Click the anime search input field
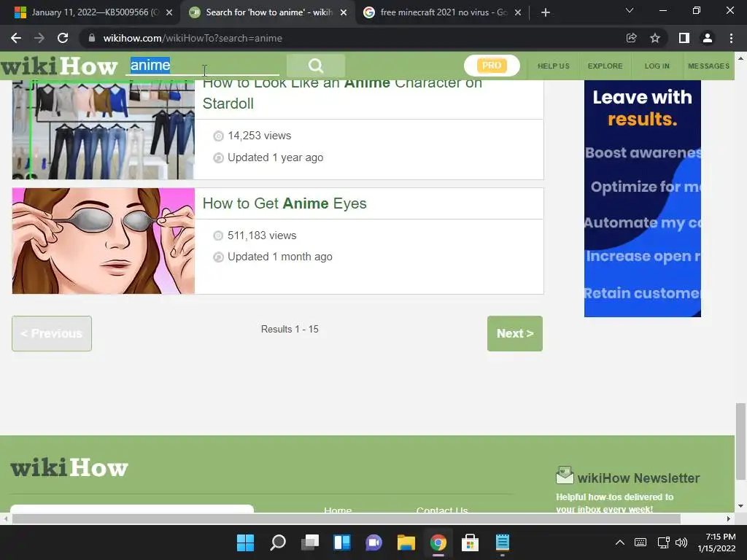Image resolution: width=747 pixels, height=560 pixels. [203, 65]
